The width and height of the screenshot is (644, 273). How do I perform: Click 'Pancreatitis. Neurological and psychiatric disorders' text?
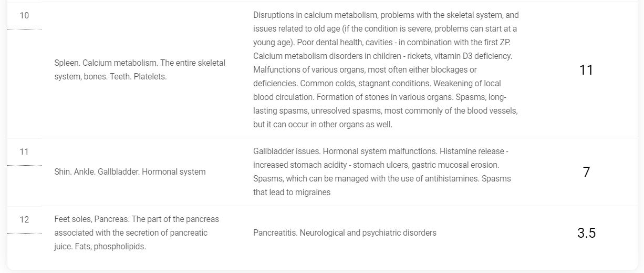345,232
